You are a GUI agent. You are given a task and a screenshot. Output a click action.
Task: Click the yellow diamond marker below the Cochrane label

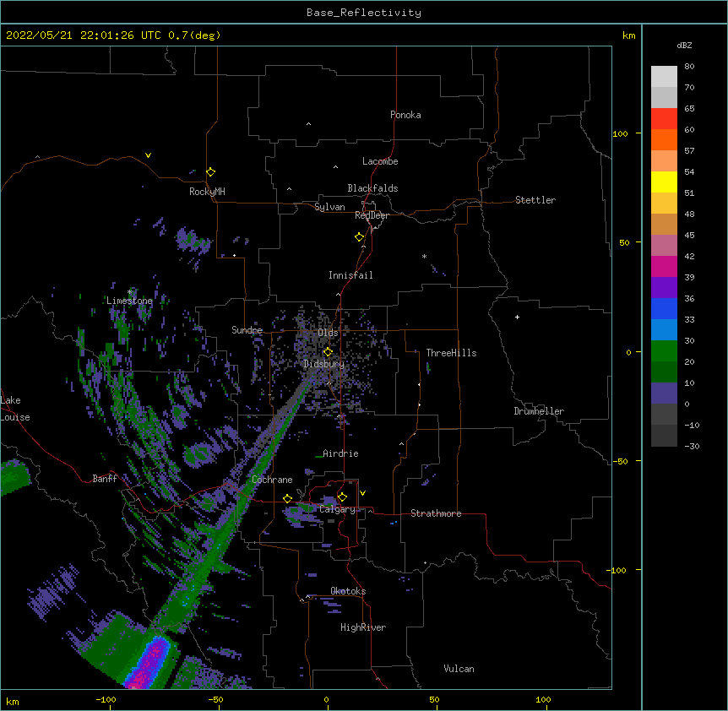coord(287,498)
